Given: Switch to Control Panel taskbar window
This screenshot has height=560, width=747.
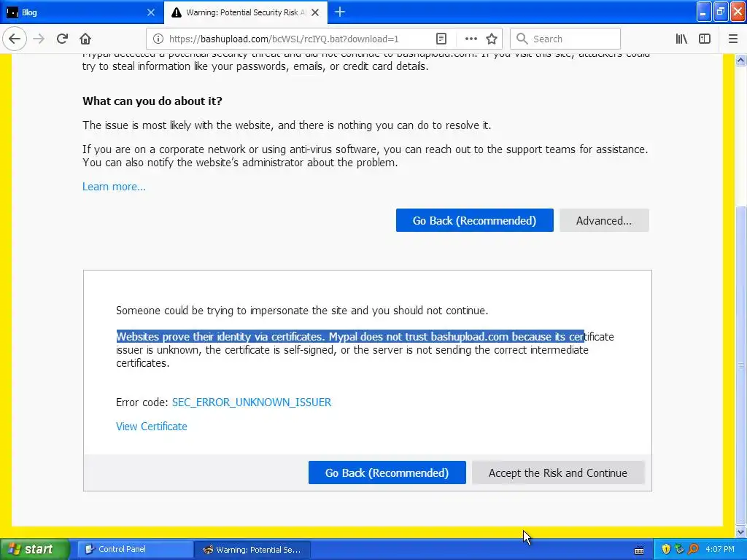Looking at the screenshot, I should click(x=134, y=550).
